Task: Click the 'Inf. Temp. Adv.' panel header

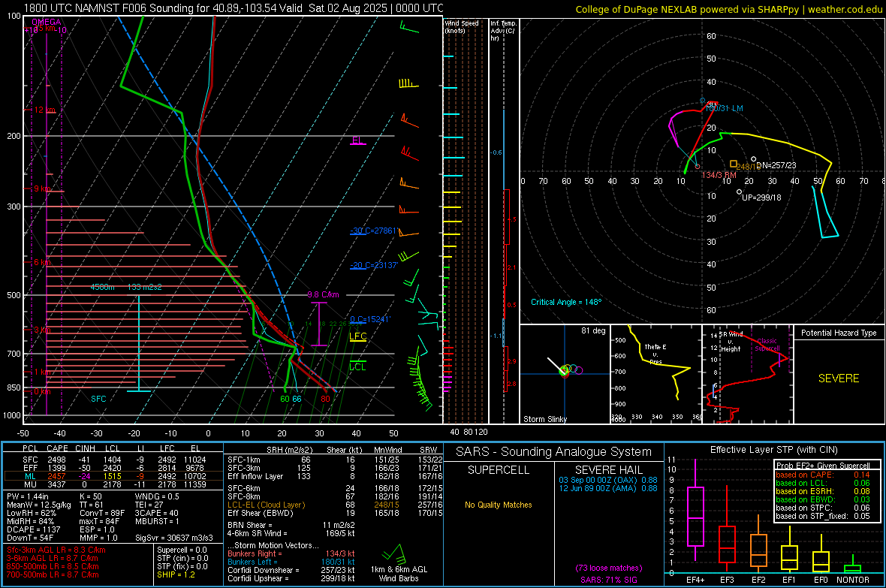Action: pyautogui.click(x=504, y=31)
